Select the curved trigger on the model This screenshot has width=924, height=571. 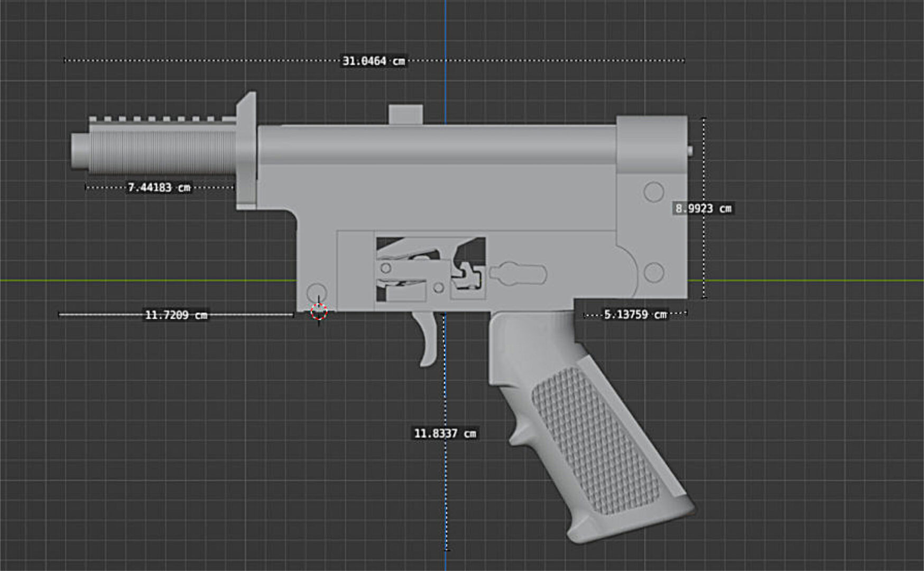[427, 338]
